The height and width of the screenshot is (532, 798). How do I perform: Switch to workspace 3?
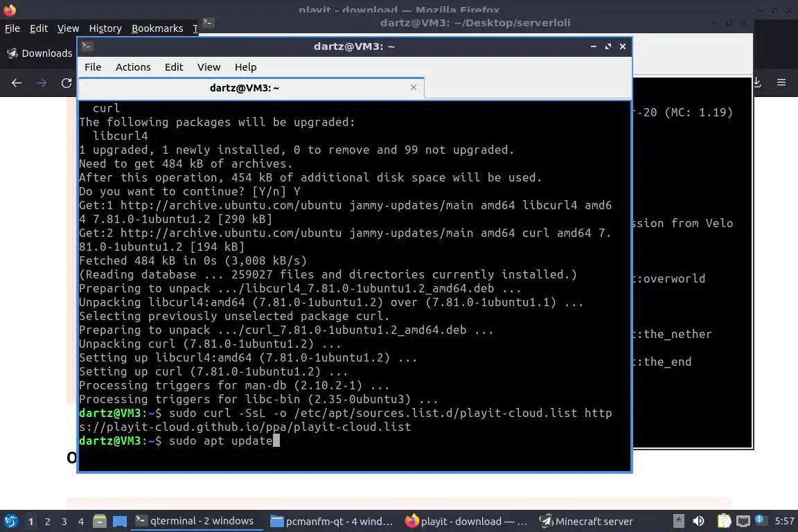point(64,522)
